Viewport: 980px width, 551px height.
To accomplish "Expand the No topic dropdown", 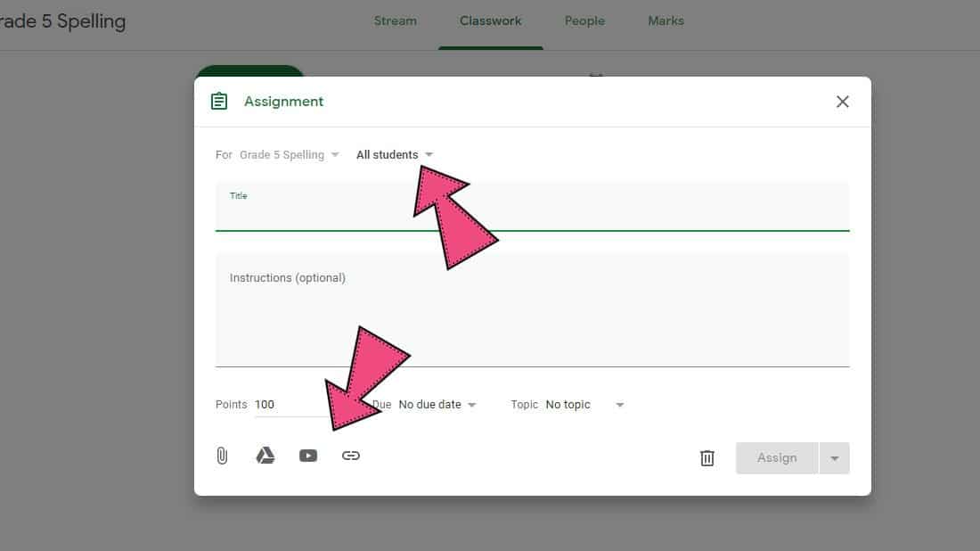I will (584, 405).
